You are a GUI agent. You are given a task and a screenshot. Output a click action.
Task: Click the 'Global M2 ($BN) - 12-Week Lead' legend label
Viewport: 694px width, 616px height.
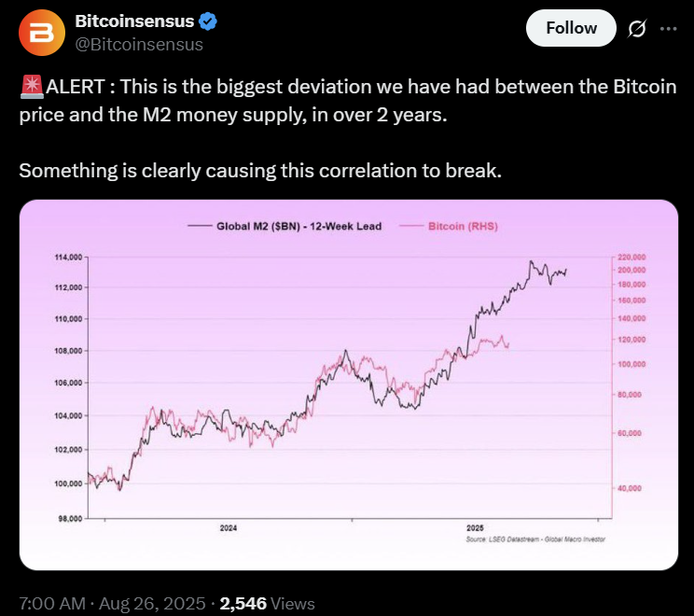tap(298, 226)
